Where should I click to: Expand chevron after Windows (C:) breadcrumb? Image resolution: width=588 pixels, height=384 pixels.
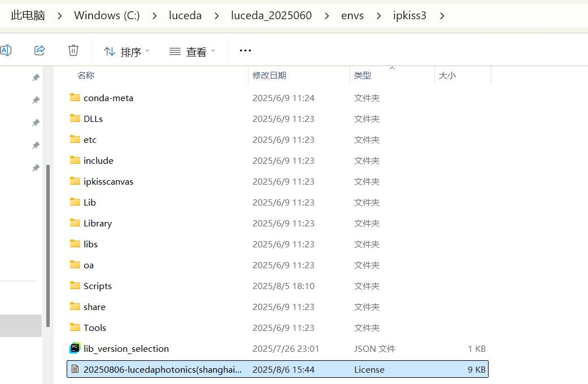coord(155,16)
